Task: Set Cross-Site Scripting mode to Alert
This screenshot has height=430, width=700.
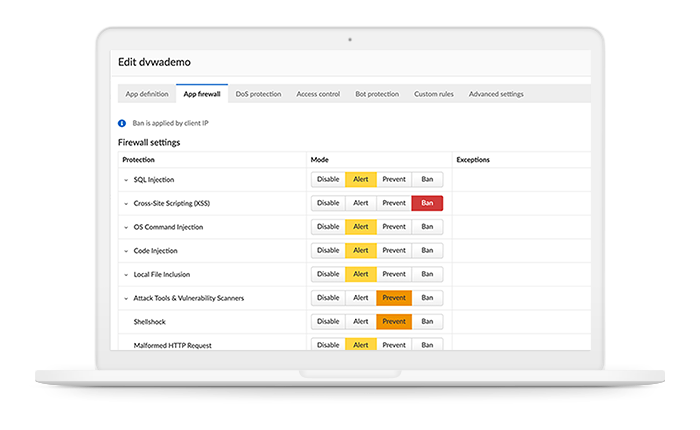Action: (x=361, y=203)
